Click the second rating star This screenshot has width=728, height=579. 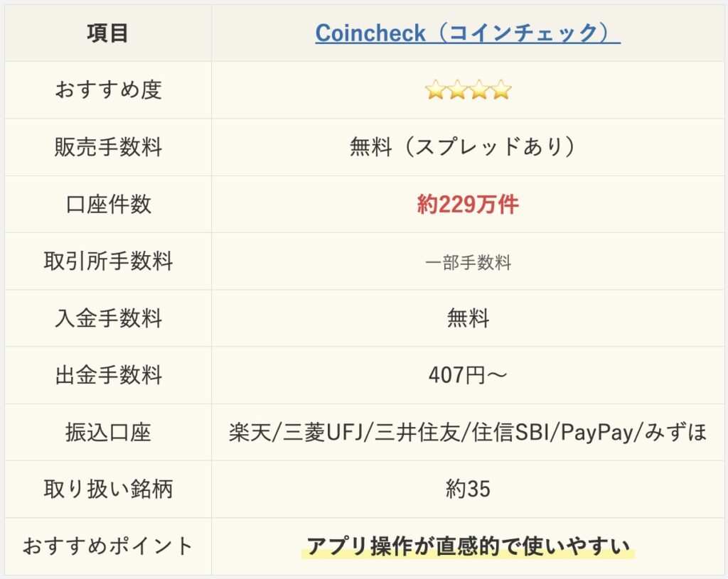coord(457,90)
